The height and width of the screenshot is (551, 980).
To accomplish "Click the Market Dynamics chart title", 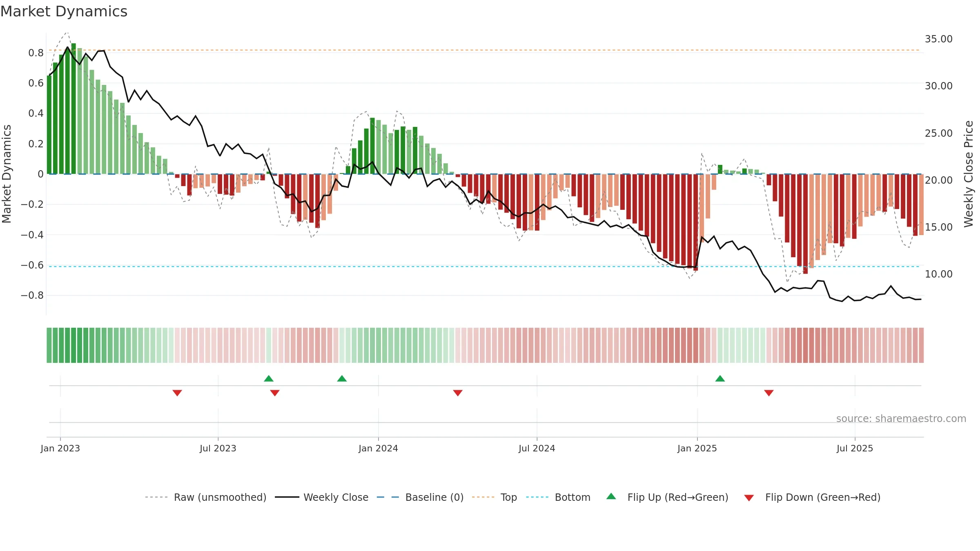I will point(64,11).
